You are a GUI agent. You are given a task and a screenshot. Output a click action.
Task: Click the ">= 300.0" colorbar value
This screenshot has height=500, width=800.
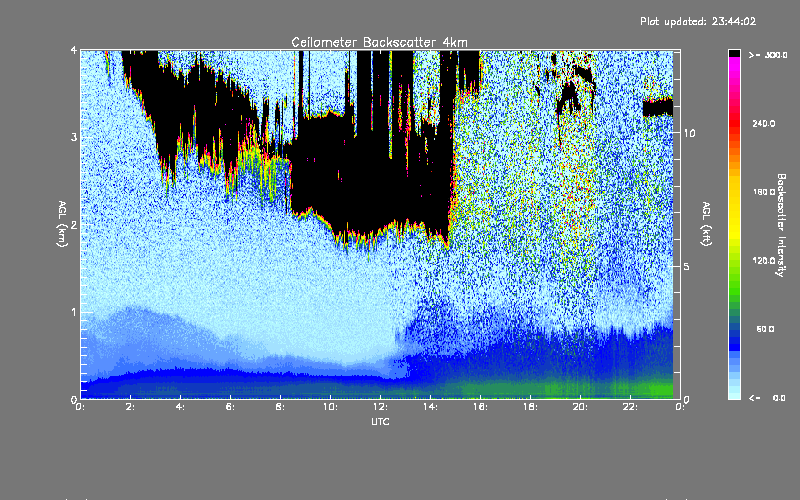point(768,55)
